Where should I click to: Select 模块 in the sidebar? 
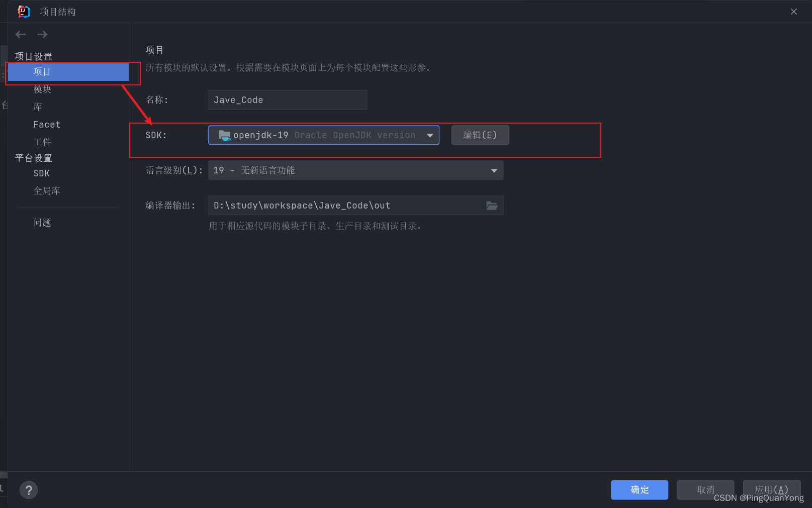(x=42, y=89)
